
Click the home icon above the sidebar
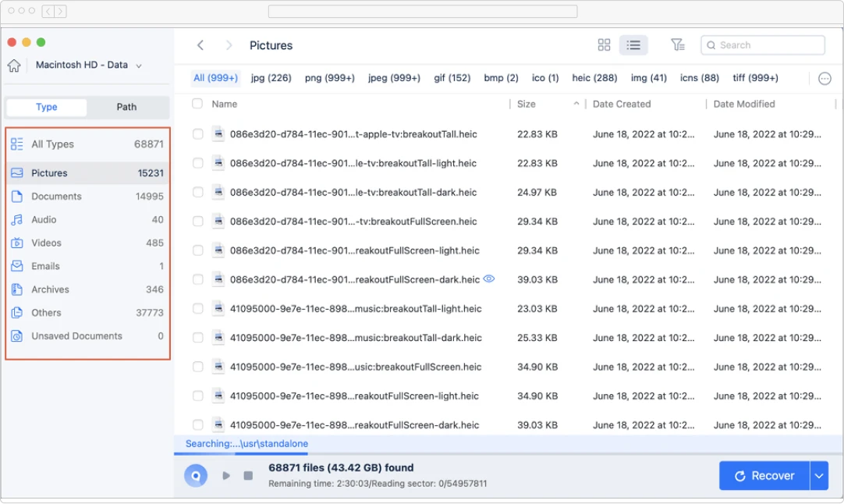click(14, 65)
